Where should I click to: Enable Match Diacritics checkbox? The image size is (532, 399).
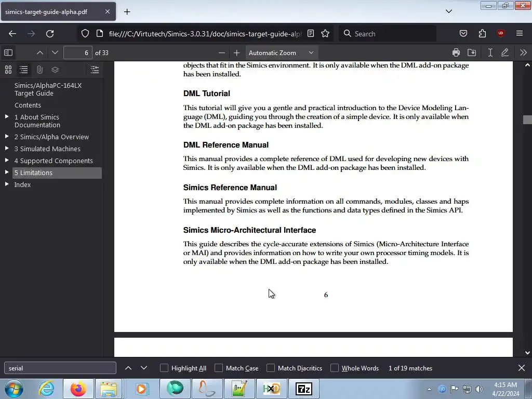coord(271,368)
